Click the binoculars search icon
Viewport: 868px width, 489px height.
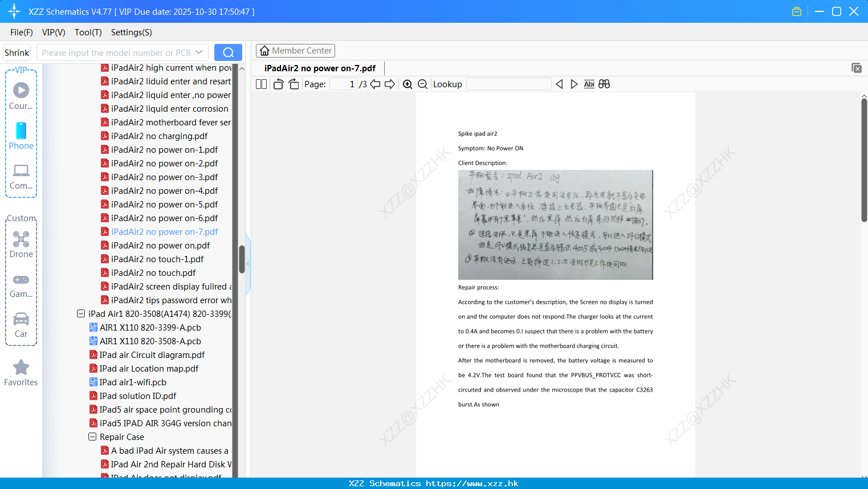[x=604, y=84]
